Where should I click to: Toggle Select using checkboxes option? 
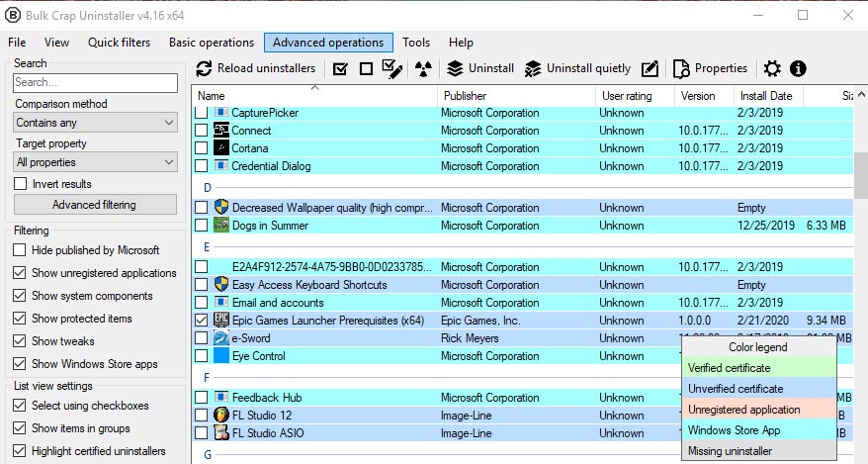20,405
